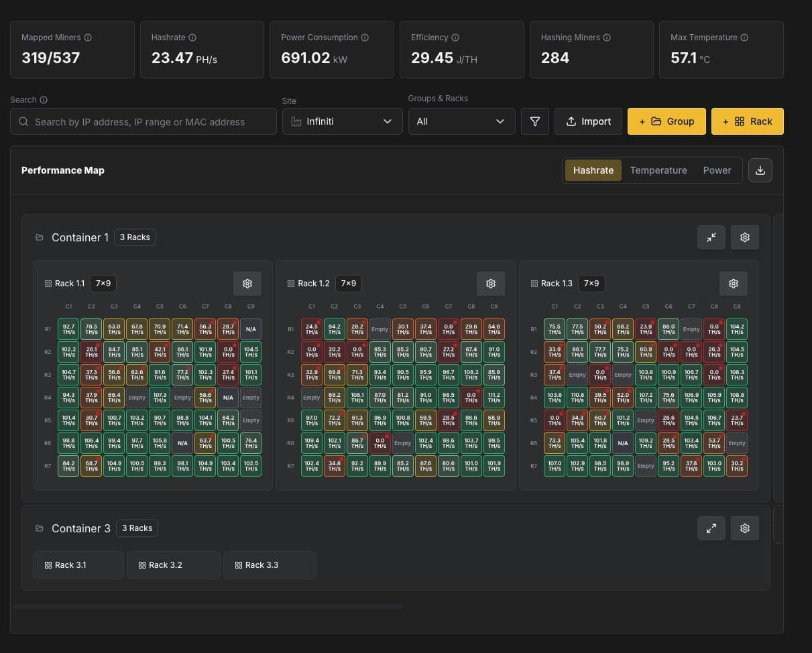This screenshot has width=812, height=653.
Task: Open Container 1 settings gear
Action: pyautogui.click(x=744, y=237)
